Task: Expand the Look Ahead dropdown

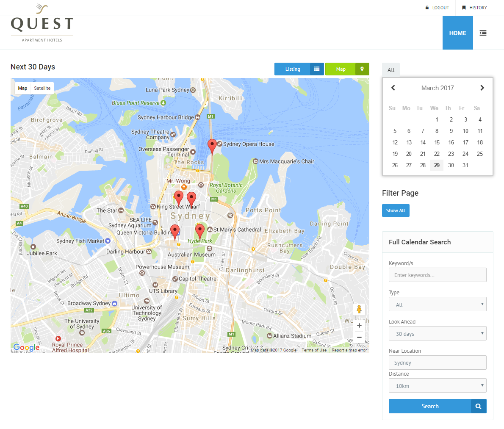Action: click(x=438, y=334)
